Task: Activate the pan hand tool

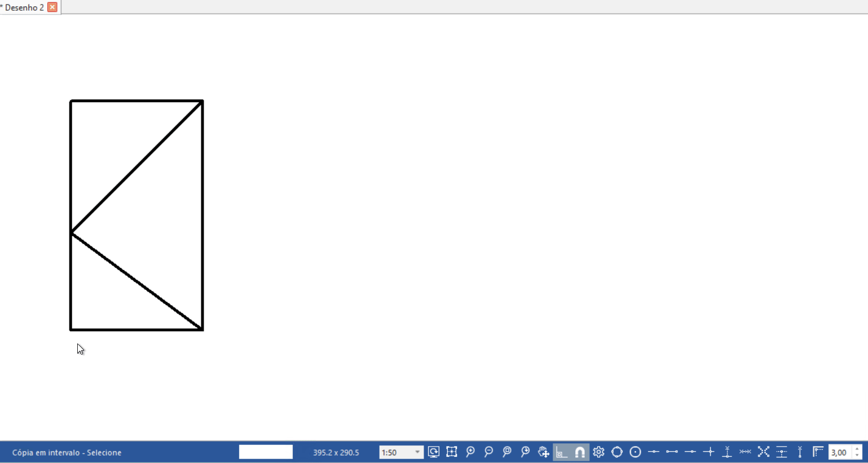Action: [543, 452]
